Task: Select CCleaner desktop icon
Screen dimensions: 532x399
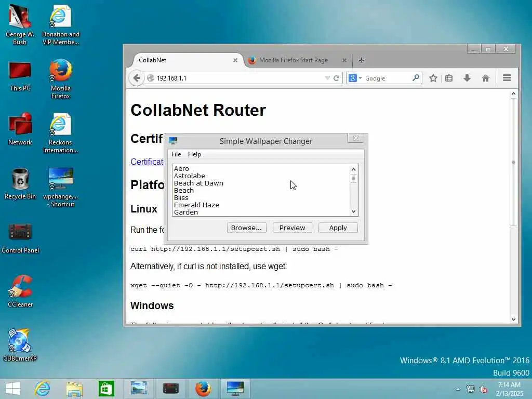Action: click(x=20, y=291)
